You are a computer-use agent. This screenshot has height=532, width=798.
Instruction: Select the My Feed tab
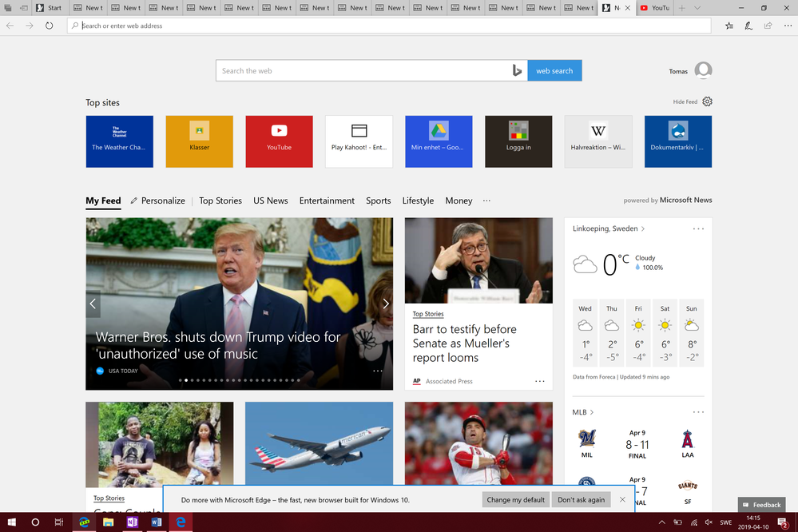(x=103, y=200)
